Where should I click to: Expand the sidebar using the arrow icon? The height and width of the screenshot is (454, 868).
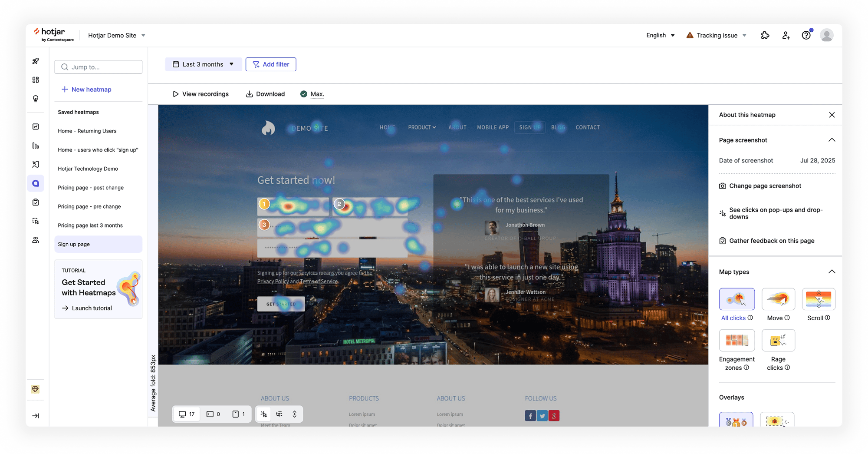[x=36, y=416]
